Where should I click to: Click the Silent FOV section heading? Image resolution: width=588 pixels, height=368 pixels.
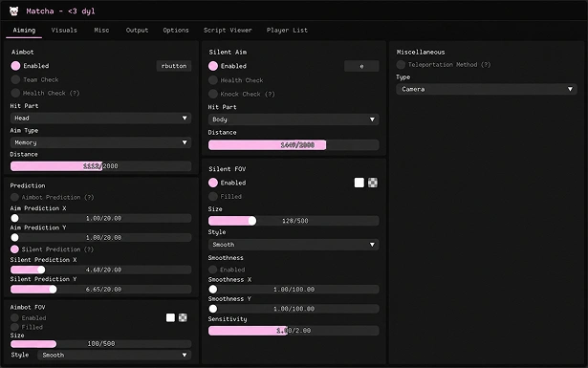tap(228, 169)
